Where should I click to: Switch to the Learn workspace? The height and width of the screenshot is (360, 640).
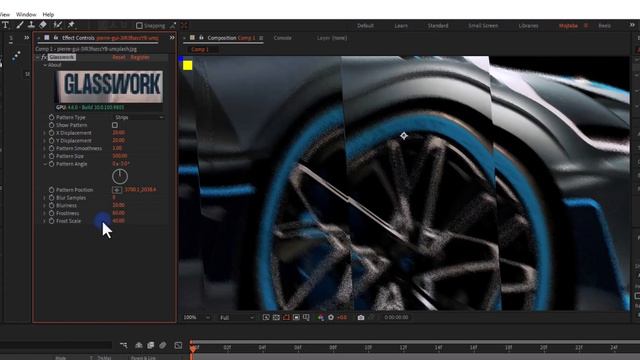click(401, 25)
